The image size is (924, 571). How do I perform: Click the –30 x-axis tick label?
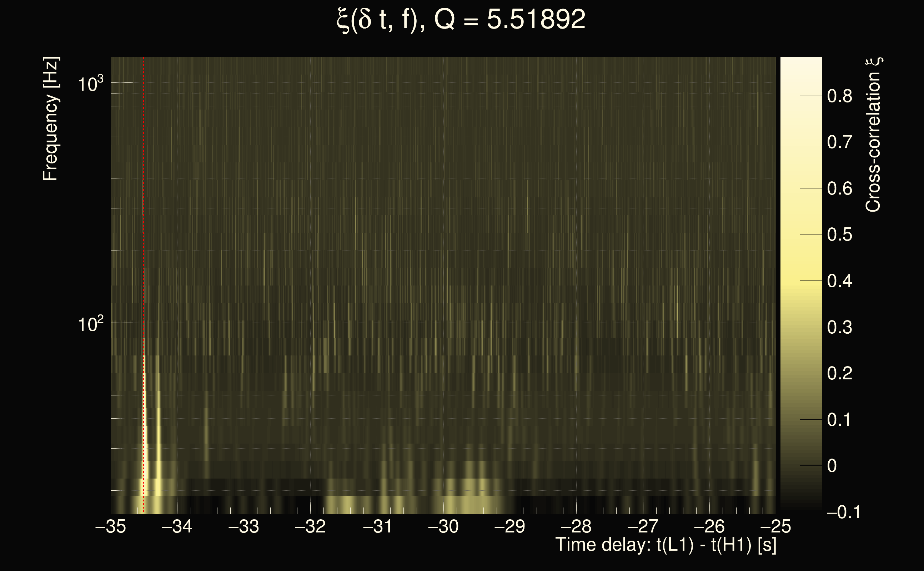click(443, 526)
